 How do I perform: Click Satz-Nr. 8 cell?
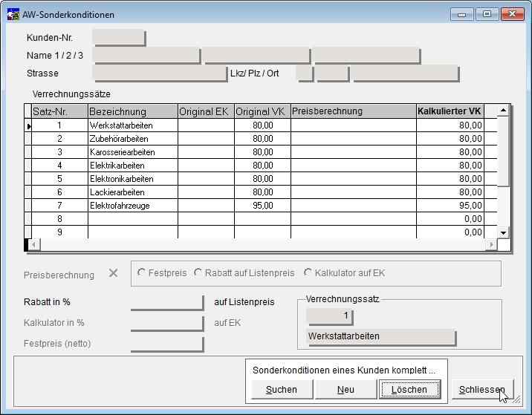point(59,219)
